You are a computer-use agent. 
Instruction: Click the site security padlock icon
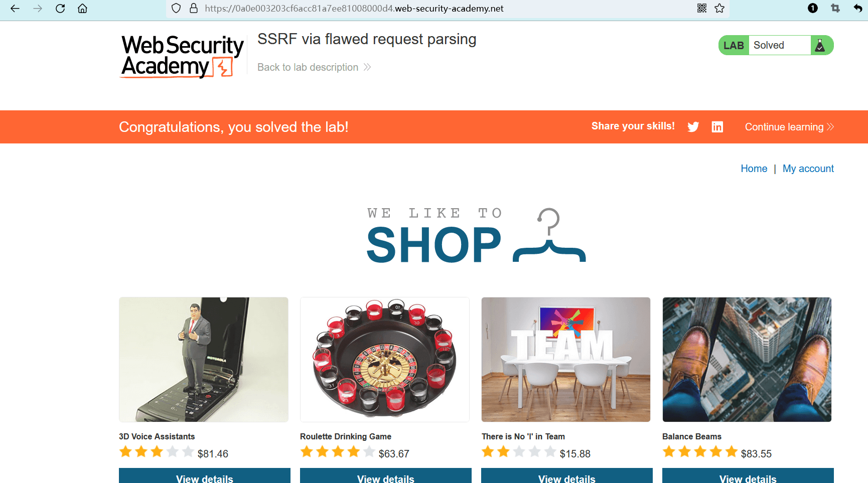194,9
